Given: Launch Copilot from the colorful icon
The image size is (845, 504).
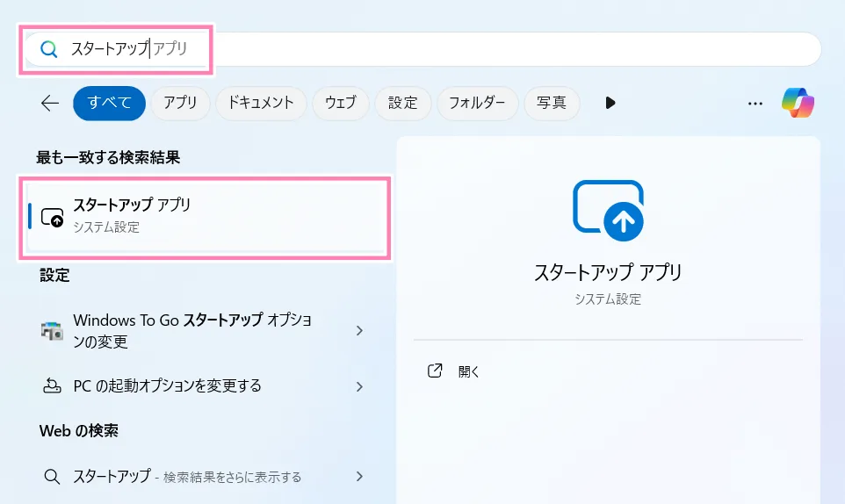Looking at the screenshot, I should (x=798, y=103).
